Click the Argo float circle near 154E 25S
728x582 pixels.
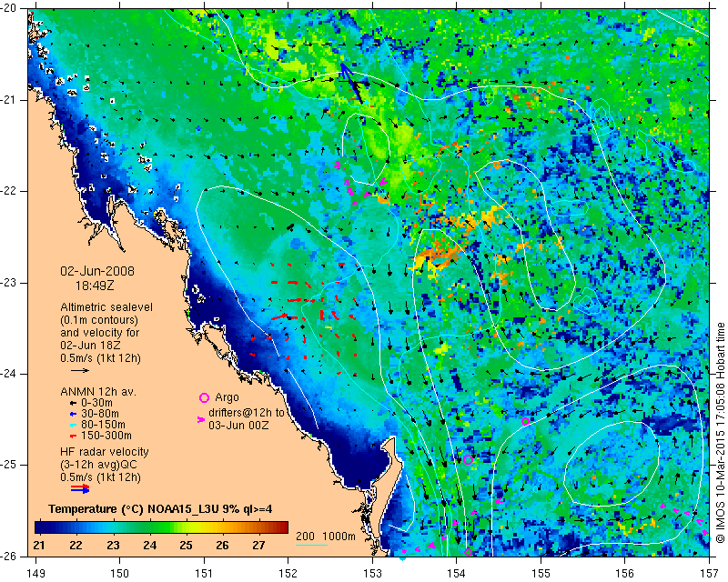click(468, 459)
